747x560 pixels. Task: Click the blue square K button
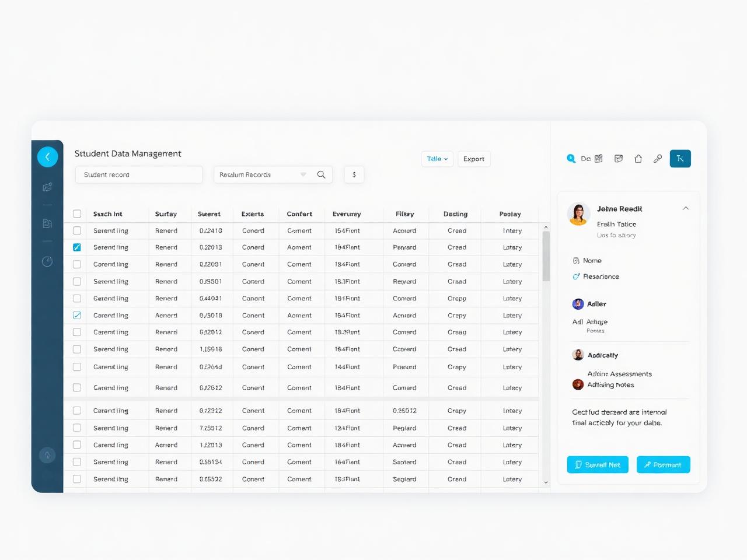pos(680,159)
